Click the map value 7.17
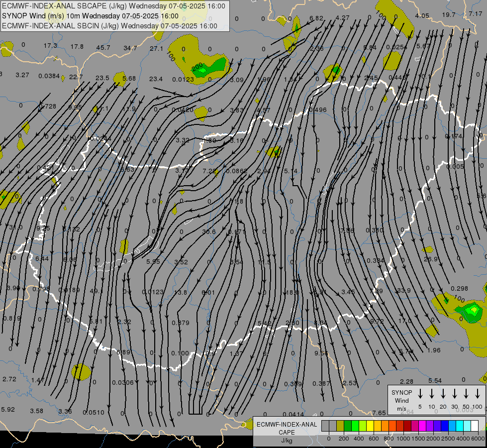The width and height of the screenshot is (487, 448). 476,13
